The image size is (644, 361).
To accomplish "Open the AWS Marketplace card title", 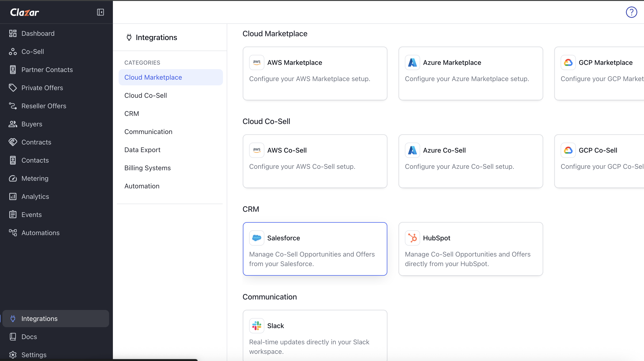I will [x=295, y=62].
